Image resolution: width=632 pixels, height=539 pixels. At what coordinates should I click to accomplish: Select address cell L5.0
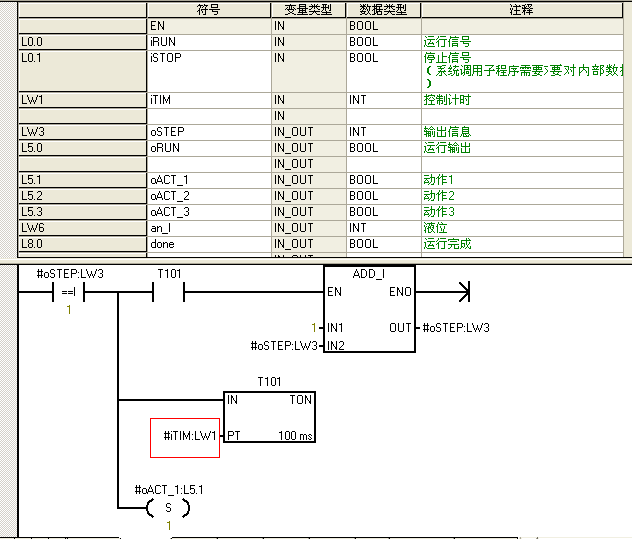coord(82,148)
